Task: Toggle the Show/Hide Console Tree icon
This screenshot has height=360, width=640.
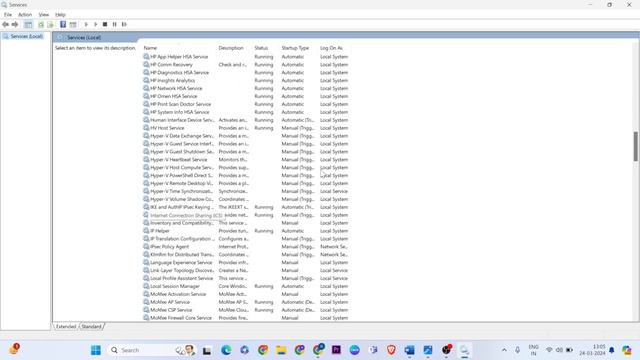Action: (28, 24)
